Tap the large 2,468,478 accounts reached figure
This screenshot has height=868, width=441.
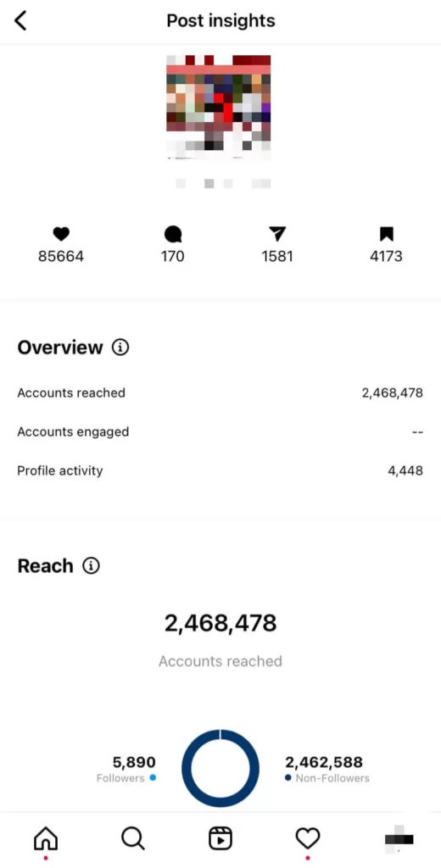point(220,623)
